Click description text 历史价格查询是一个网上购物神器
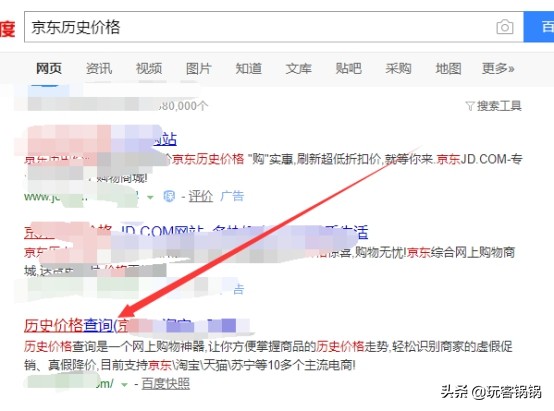554x411 pixels. tap(114, 346)
